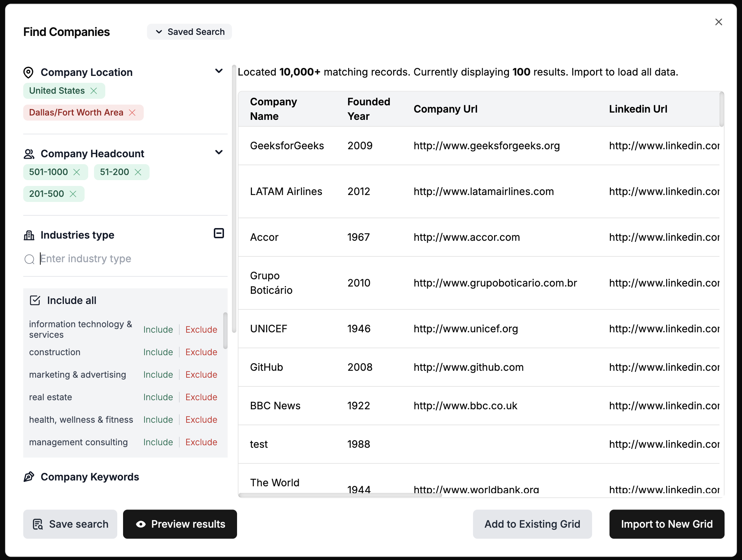Exclude management consulting industry
This screenshot has height=560, width=742.
201,442
